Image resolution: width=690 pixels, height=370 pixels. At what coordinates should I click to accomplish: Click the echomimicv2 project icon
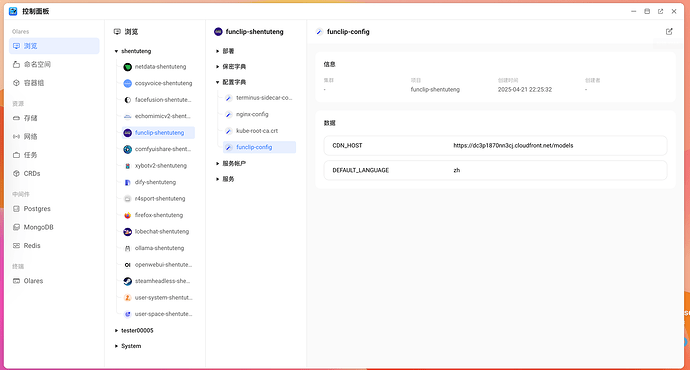(x=128, y=116)
